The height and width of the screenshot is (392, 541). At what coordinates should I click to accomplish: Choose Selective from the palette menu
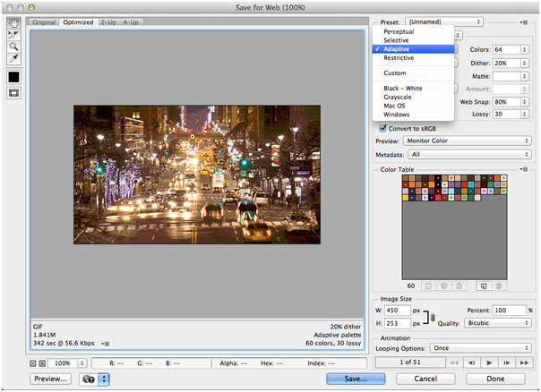coord(396,39)
